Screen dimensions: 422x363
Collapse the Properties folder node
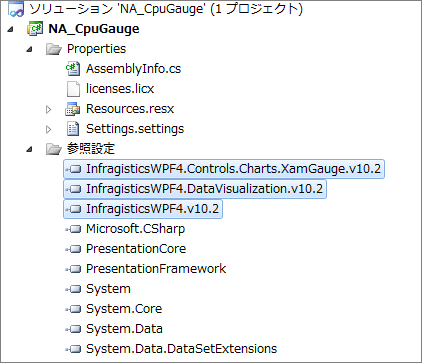click(x=30, y=49)
